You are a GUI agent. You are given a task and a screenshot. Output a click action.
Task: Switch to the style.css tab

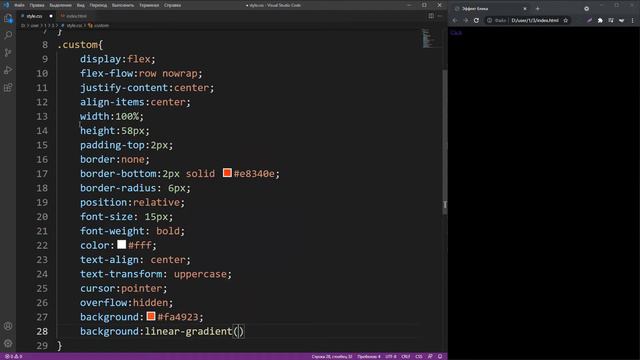point(35,16)
